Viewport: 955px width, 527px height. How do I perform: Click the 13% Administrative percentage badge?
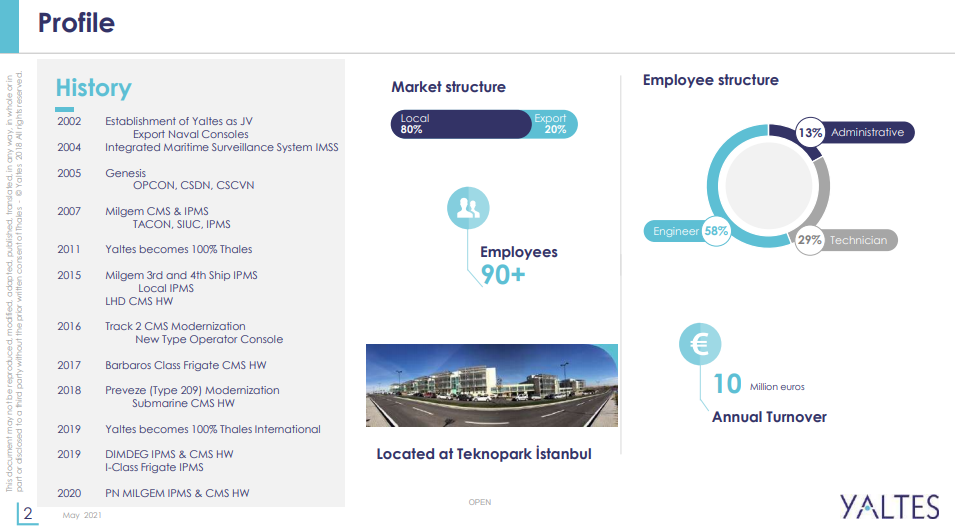click(810, 133)
